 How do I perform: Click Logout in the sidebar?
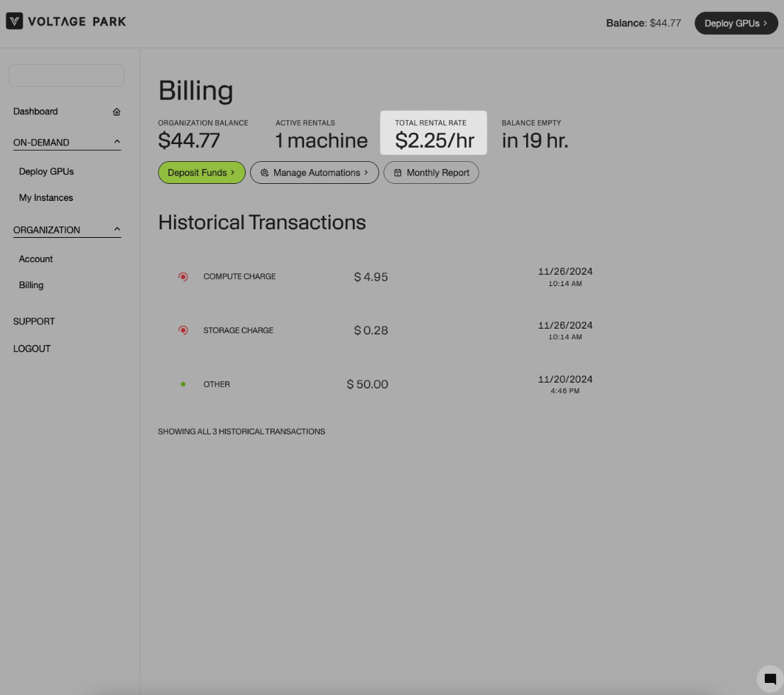(x=32, y=349)
